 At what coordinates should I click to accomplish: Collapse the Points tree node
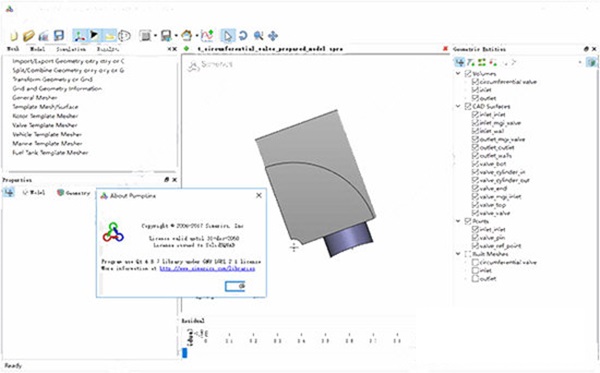tap(458, 221)
